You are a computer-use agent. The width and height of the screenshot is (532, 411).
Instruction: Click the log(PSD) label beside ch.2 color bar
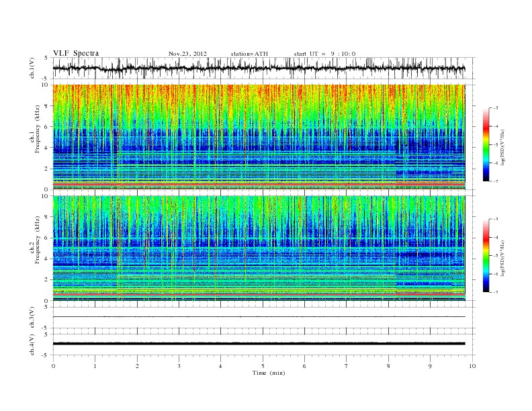pos(502,258)
